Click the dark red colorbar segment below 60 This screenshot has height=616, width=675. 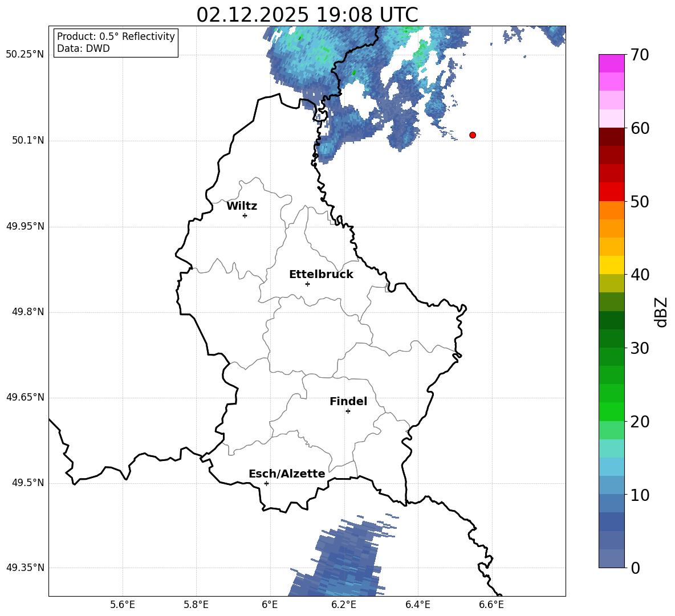click(x=611, y=137)
